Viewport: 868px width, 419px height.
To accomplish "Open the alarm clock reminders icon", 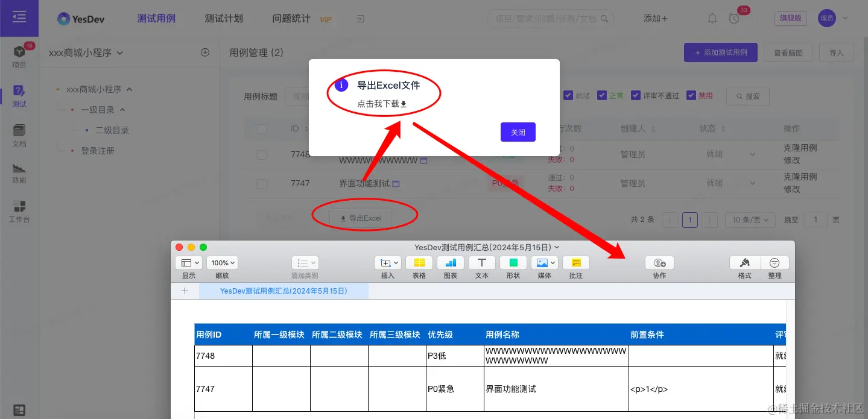I will (734, 19).
